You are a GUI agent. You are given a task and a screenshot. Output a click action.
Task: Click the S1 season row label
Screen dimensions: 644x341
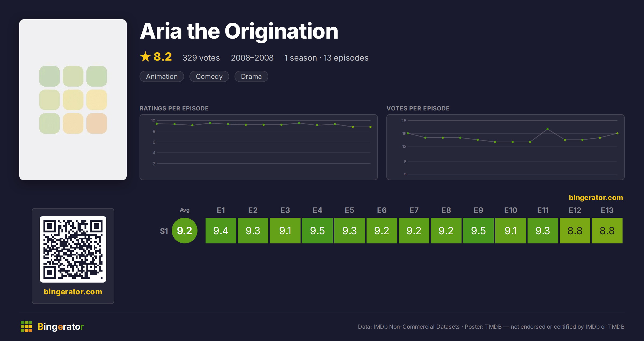164,231
